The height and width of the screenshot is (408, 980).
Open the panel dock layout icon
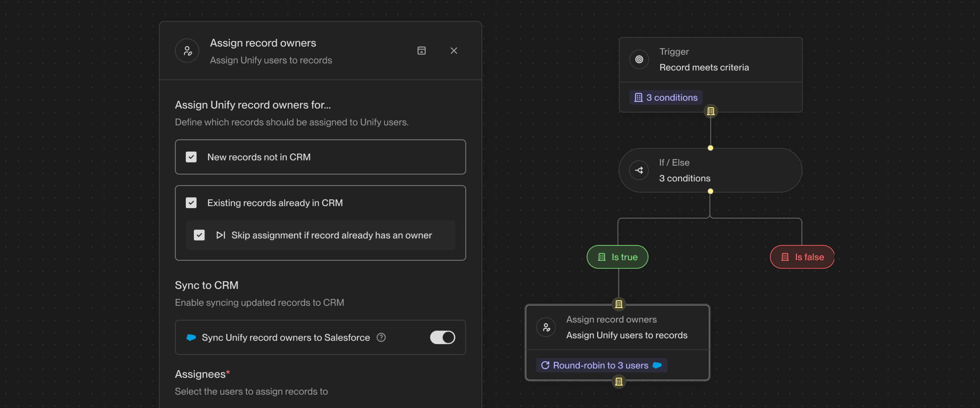421,51
